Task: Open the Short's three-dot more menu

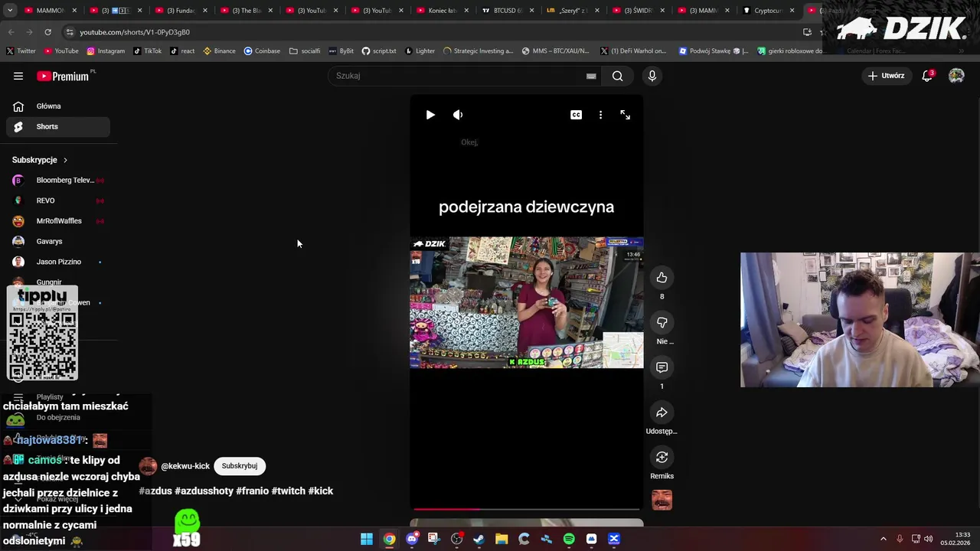Action: pyautogui.click(x=600, y=115)
